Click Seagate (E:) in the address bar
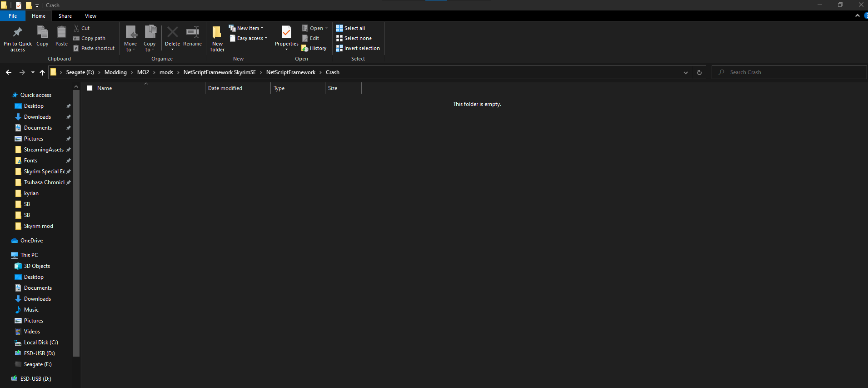Viewport: 868px width, 388px height. coord(80,72)
